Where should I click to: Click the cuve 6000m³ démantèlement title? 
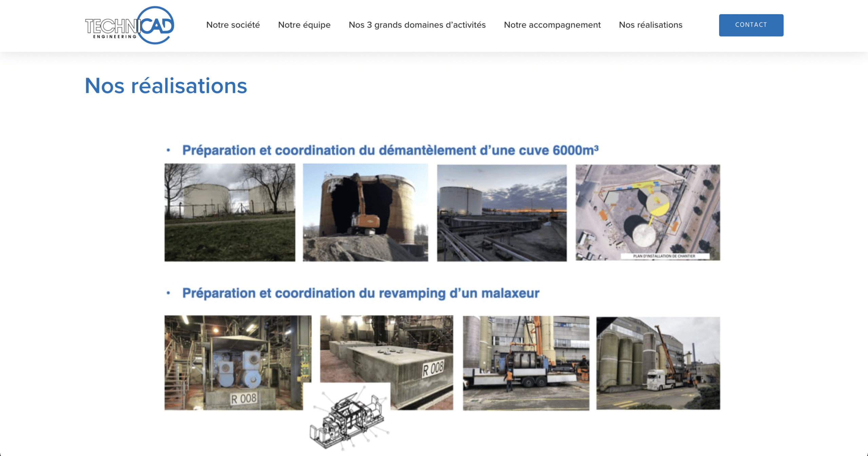390,150
